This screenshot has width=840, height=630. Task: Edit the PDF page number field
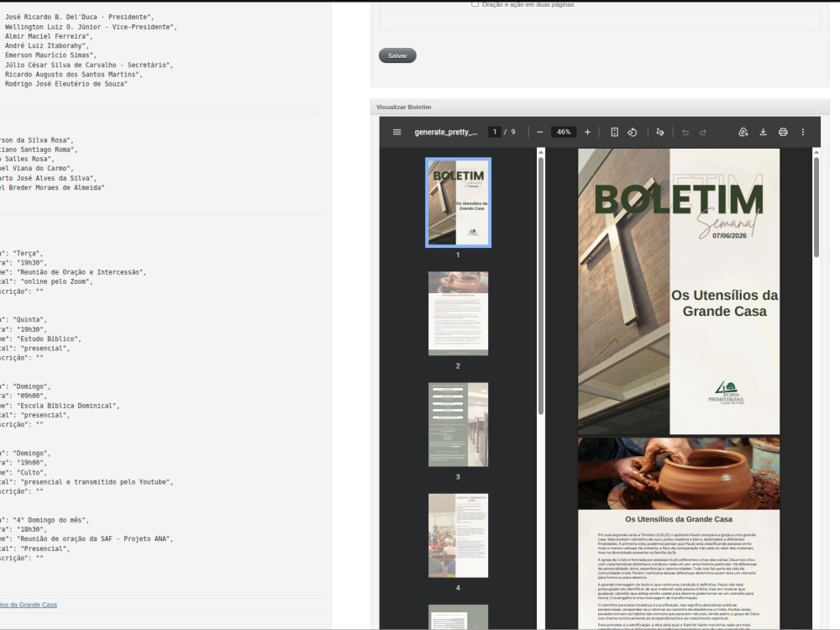point(495,132)
